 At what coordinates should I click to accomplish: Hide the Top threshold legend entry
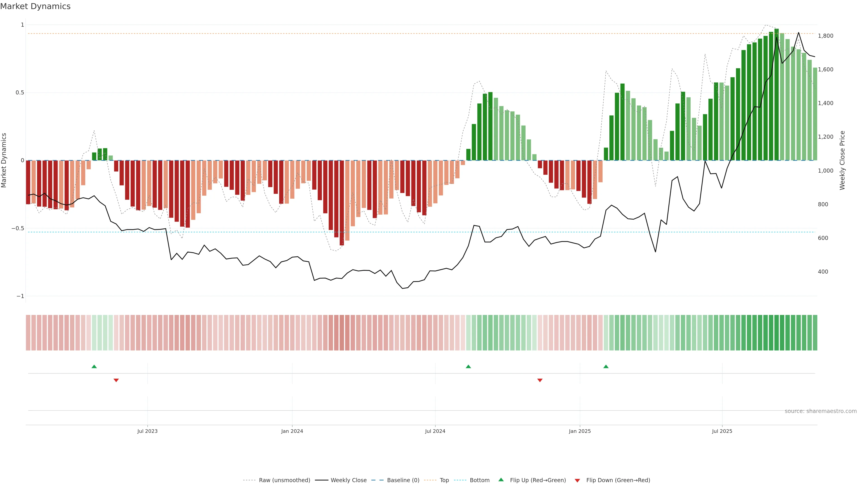[444, 480]
